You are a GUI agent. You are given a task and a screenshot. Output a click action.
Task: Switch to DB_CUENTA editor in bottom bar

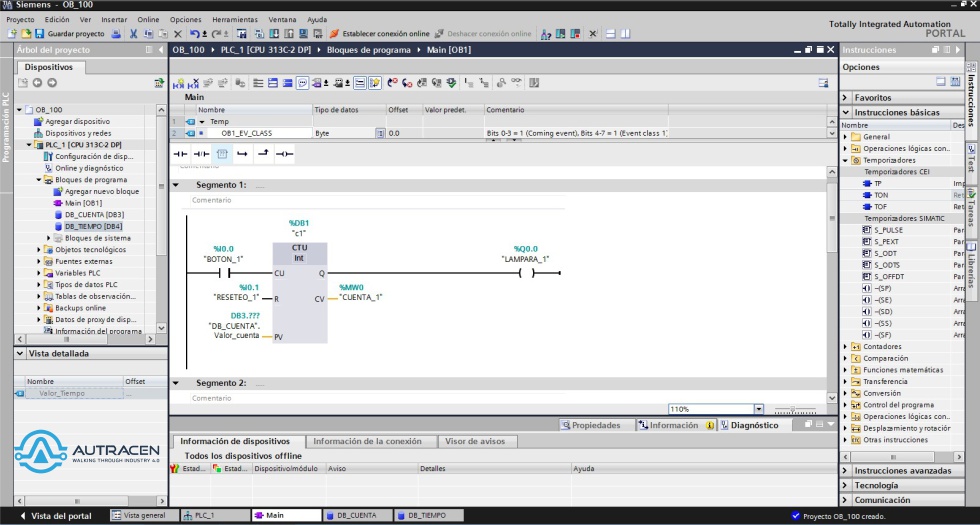pyautogui.click(x=357, y=516)
